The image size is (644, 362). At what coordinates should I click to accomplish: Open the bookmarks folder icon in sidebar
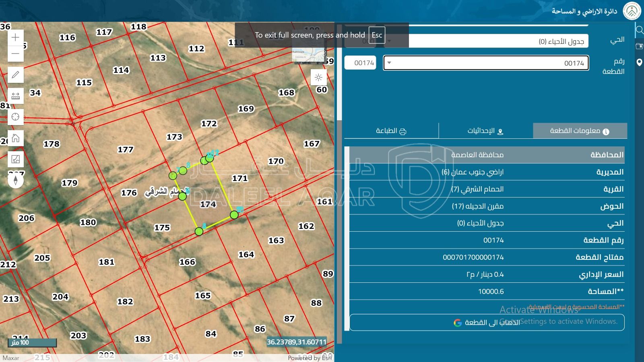pos(639,46)
